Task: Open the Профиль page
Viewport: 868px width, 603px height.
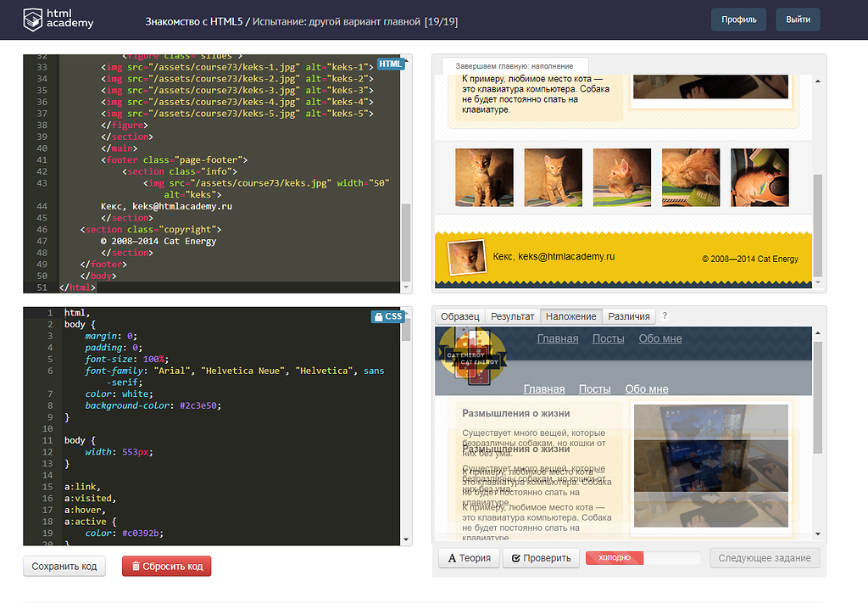Action: [x=738, y=20]
